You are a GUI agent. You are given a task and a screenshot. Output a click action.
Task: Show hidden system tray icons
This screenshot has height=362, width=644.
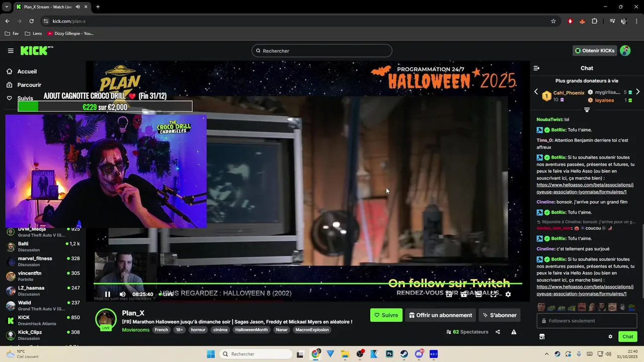(x=546, y=354)
